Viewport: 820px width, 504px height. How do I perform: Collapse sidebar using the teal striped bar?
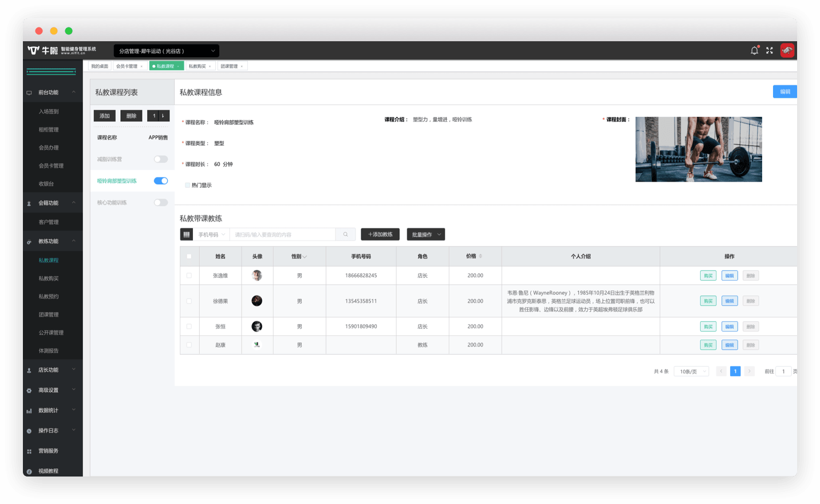(x=51, y=72)
